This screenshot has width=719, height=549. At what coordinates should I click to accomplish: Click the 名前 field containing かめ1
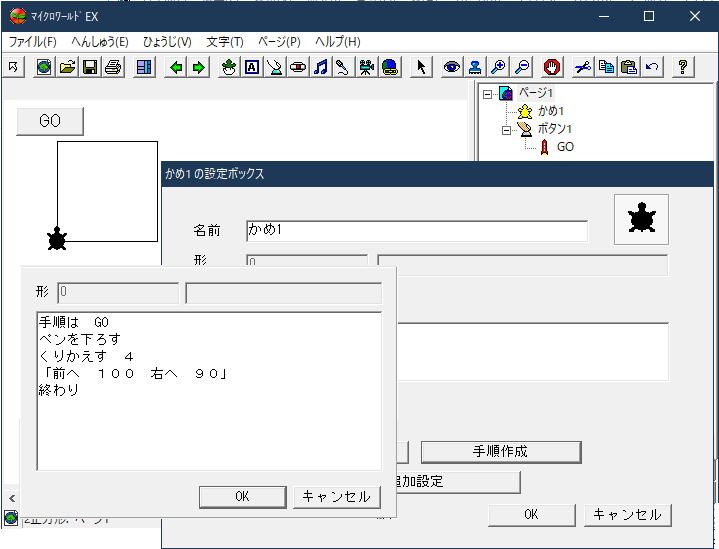[417, 231]
